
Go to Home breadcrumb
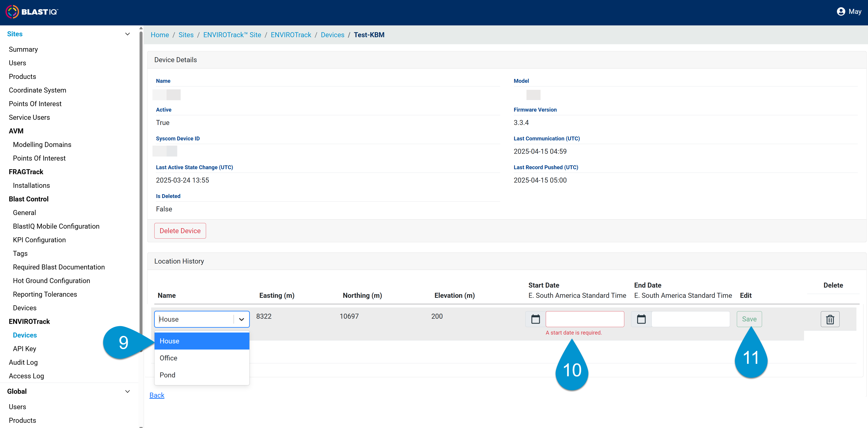coord(160,35)
